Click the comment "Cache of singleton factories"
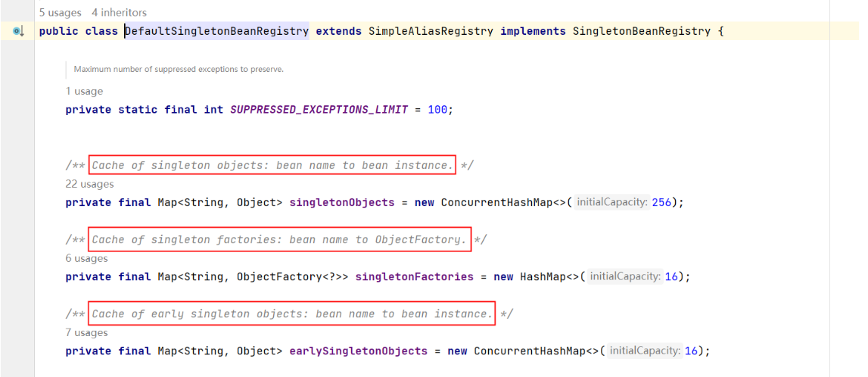Image resolution: width=868 pixels, height=377 pixels. [x=279, y=240]
